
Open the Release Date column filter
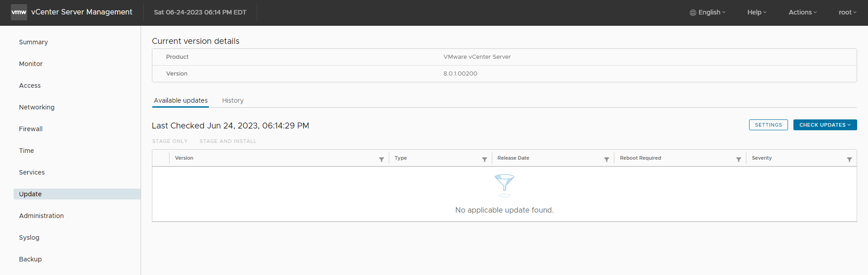tap(607, 159)
